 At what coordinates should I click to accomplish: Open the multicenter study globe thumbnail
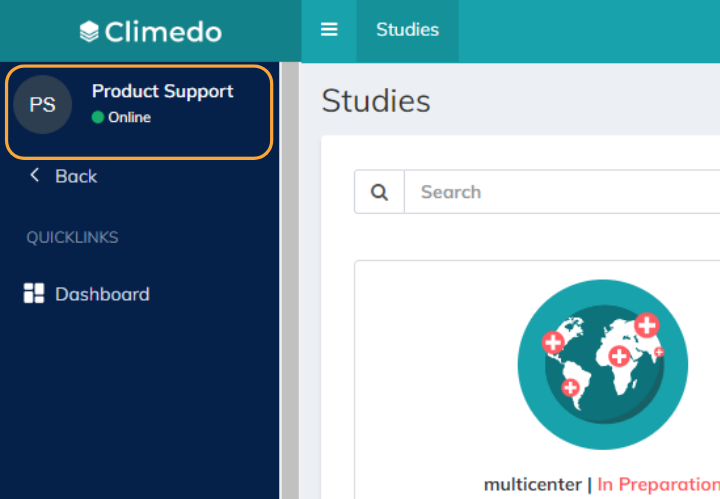pos(603,364)
